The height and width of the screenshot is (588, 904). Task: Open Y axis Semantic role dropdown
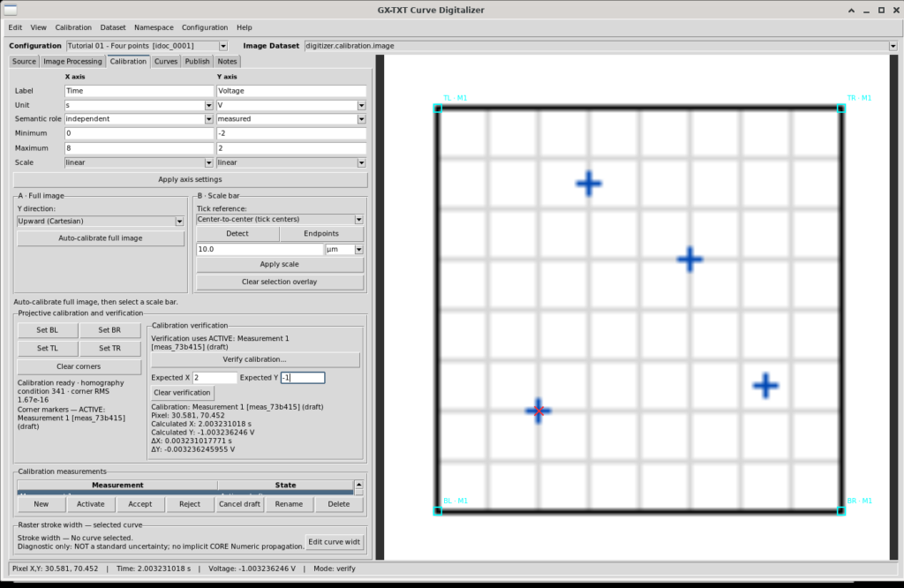point(361,119)
